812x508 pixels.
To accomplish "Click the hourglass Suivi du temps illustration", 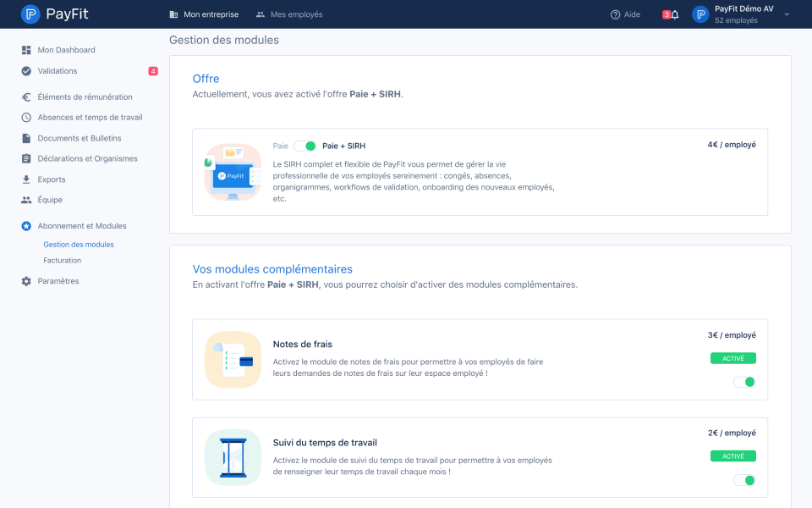I will click(233, 457).
